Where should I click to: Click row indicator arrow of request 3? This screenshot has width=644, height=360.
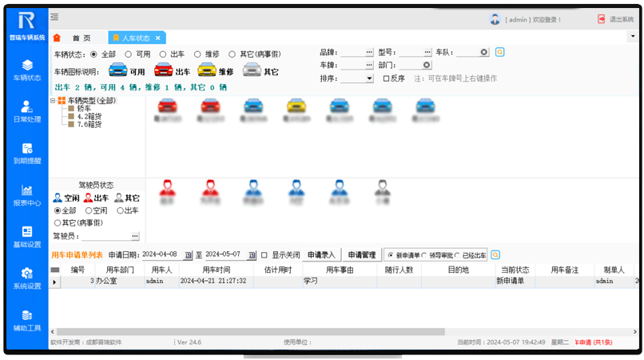pos(54,282)
